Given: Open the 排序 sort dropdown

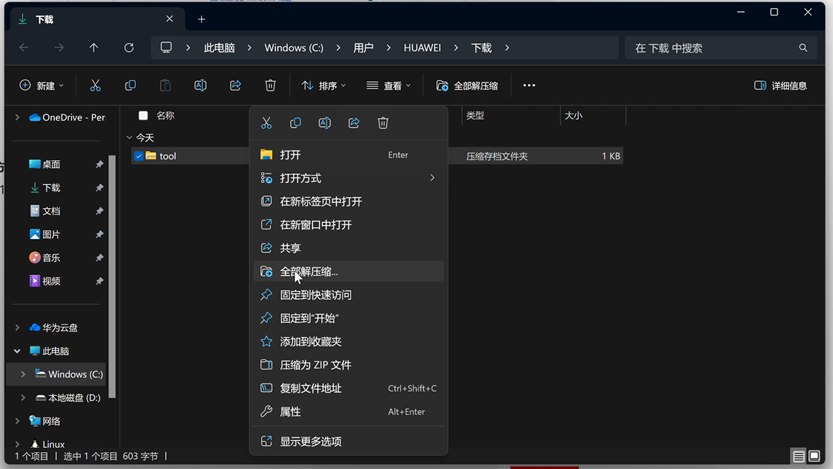Looking at the screenshot, I should coord(324,86).
